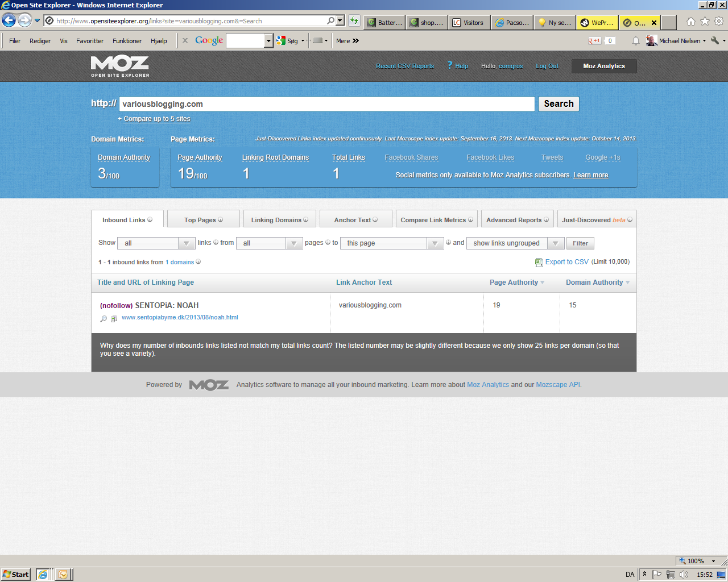
Task: Click the page icon beside the sentopiabyme URL
Action: point(114,319)
